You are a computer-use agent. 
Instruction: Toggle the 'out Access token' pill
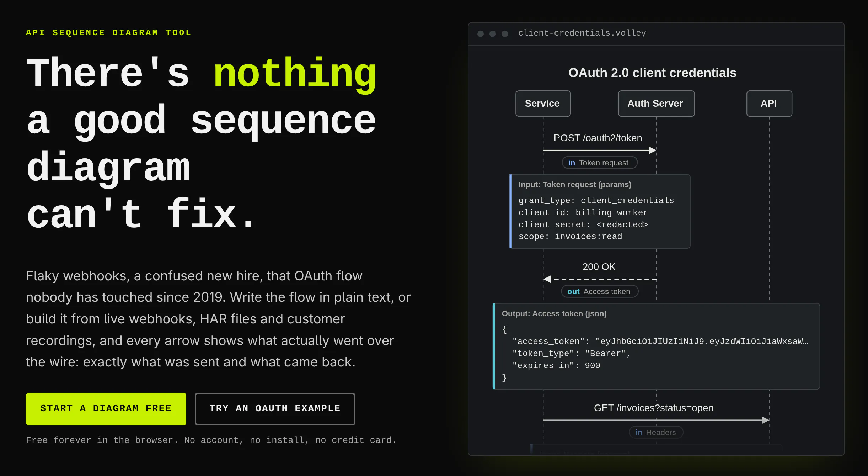coord(599,291)
